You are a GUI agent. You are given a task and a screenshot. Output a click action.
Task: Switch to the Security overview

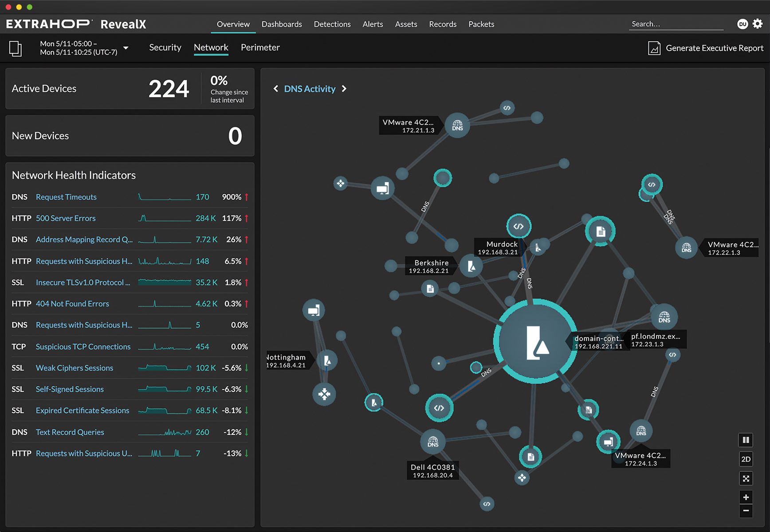coord(165,47)
